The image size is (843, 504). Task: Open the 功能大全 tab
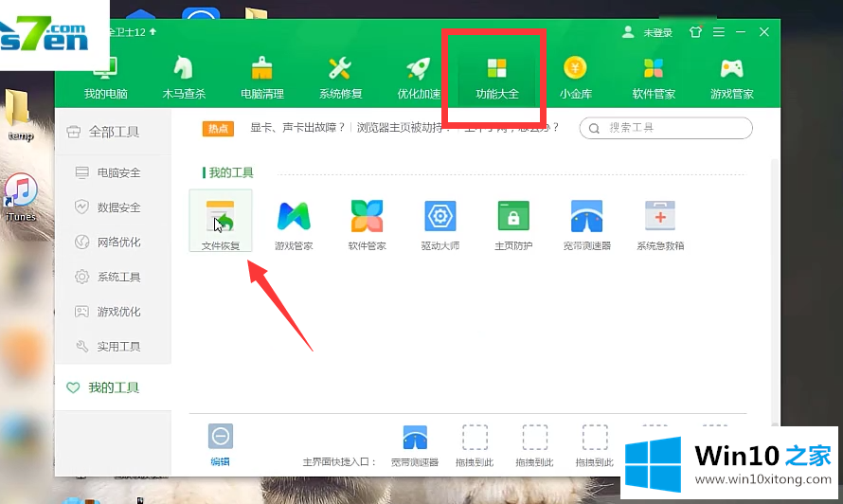coord(496,78)
